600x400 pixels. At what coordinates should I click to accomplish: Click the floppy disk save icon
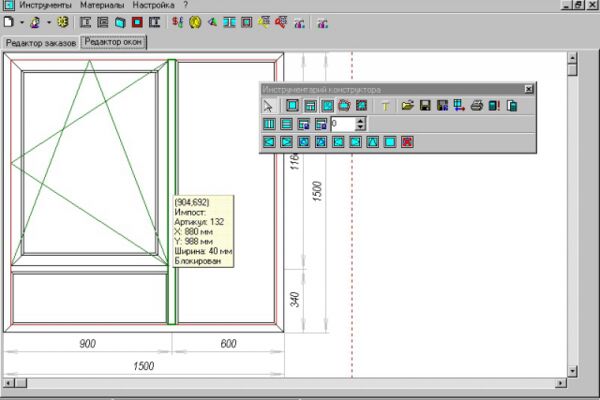[425, 105]
